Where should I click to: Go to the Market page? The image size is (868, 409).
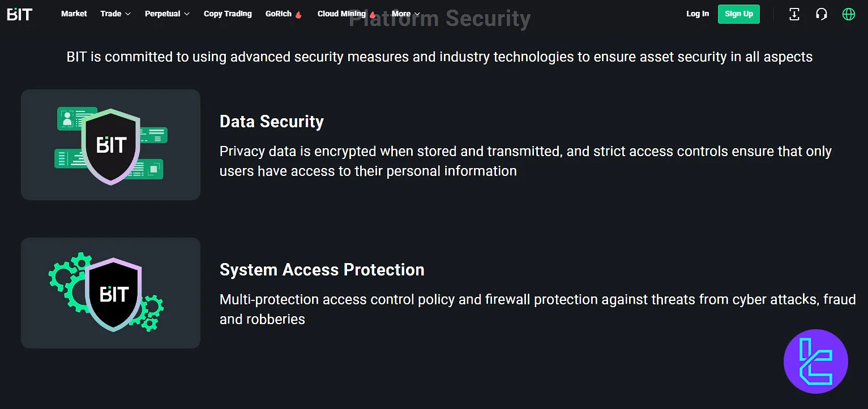click(74, 14)
